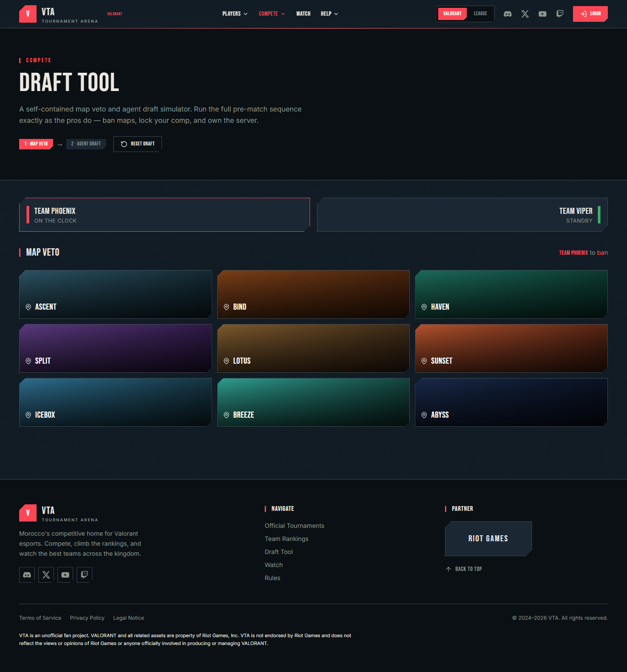Open YouTube icon in top header

point(543,14)
